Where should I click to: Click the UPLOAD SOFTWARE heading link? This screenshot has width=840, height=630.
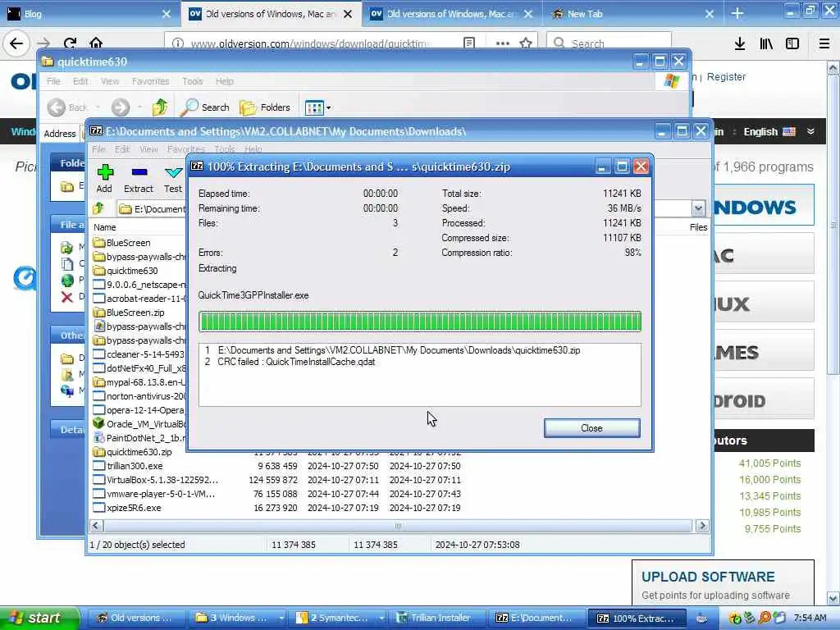click(x=708, y=577)
